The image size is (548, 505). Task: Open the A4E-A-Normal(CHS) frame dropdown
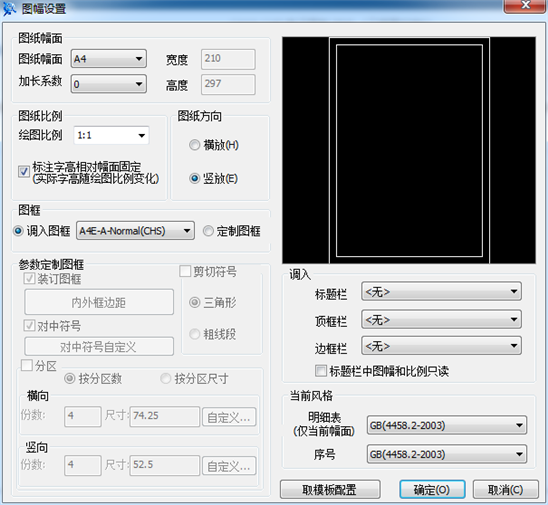pyautogui.click(x=135, y=231)
